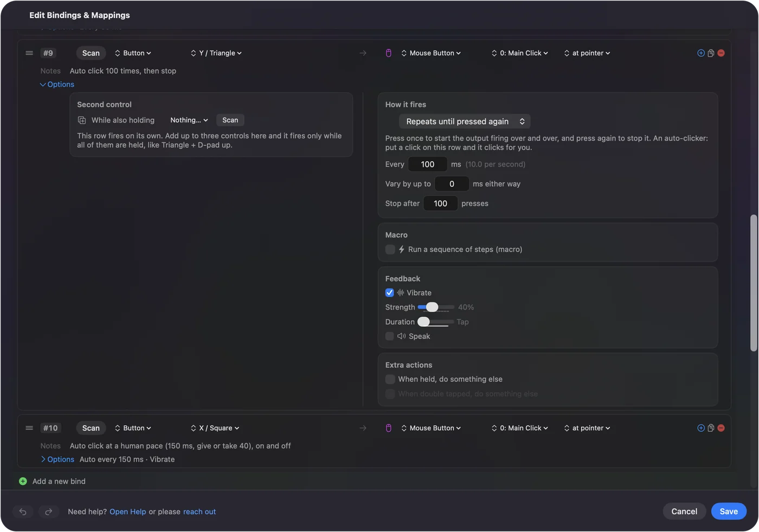Click the undo arrow icon
The width and height of the screenshot is (759, 532).
pyautogui.click(x=23, y=511)
